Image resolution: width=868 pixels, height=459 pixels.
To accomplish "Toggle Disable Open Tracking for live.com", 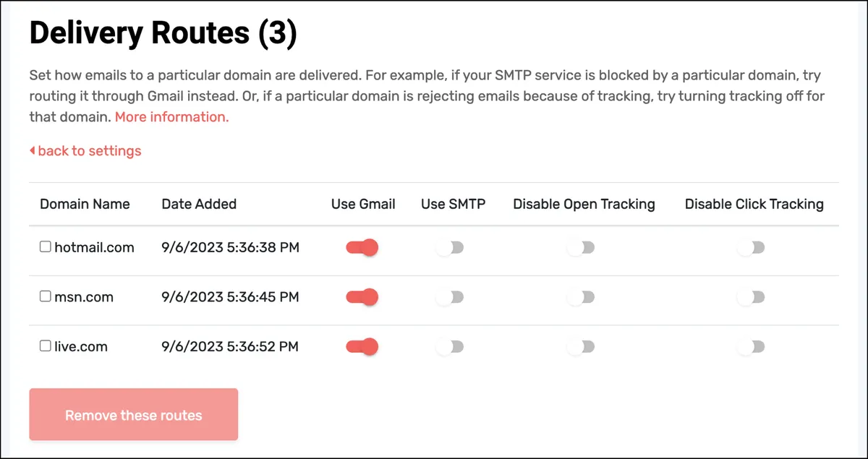I will coord(581,347).
